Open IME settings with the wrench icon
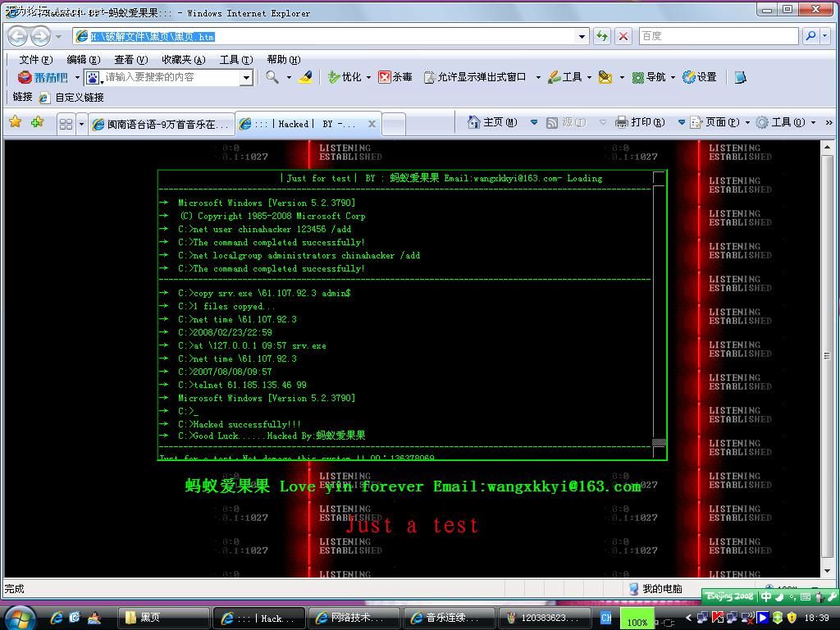 click(x=831, y=596)
